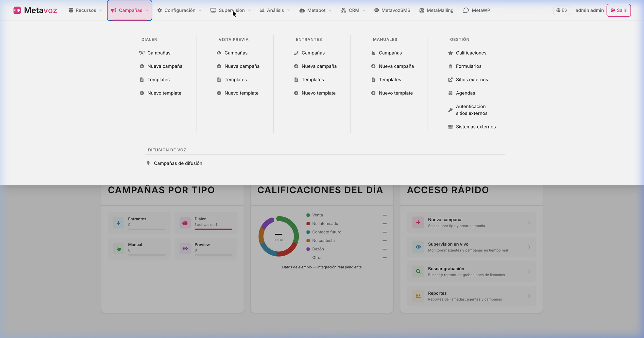Click the monitor icon beside Supervisión
The height and width of the screenshot is (338, 644).
[x=213, y=10]
